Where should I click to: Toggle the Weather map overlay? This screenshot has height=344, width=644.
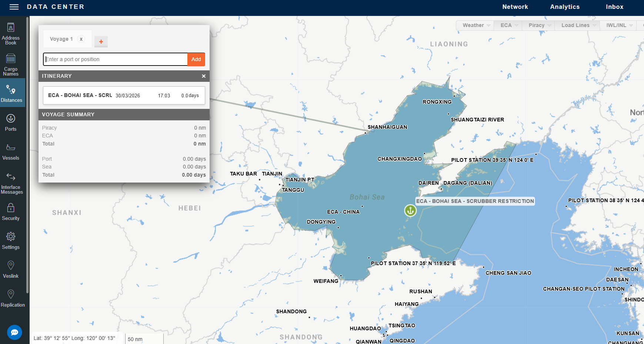click(x=474, y=25)
